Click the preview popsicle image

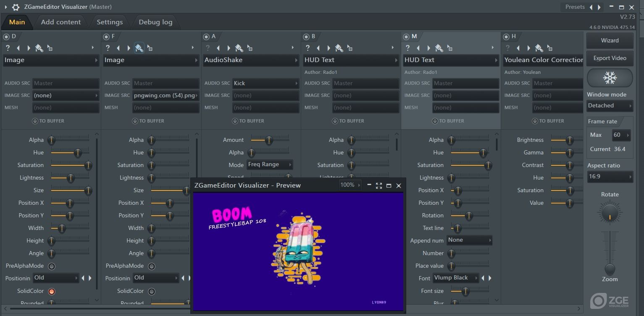click(x=298, y=248)
